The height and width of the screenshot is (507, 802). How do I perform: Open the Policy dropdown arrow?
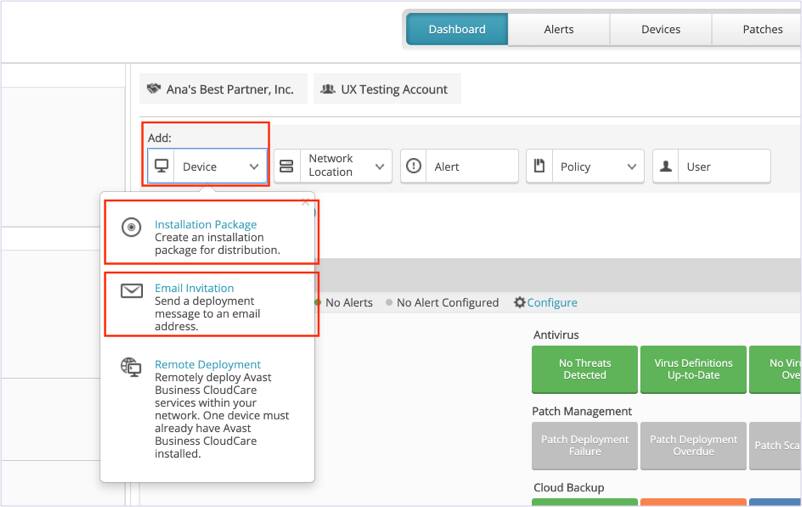(x=631, y=167)
